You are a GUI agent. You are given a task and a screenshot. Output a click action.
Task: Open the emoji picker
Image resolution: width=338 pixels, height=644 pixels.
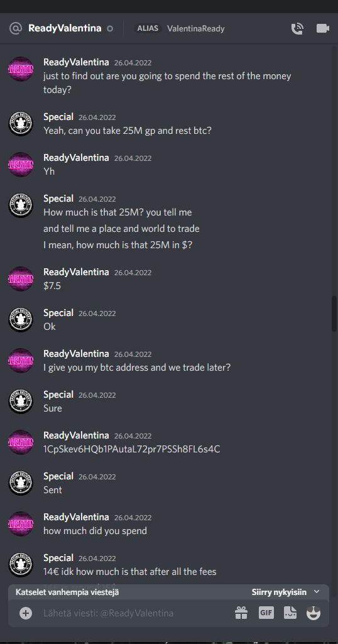coord(313,613)
